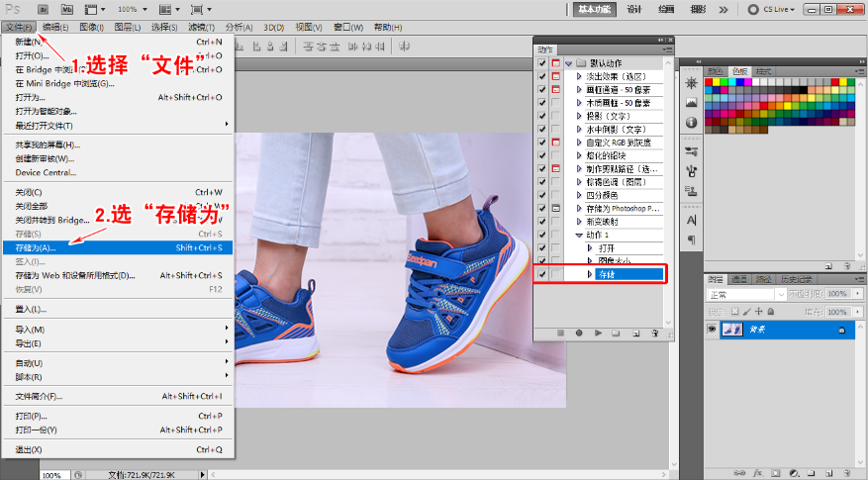Hide the 背景 layer with the eye icon

click(x=712, y=329)
